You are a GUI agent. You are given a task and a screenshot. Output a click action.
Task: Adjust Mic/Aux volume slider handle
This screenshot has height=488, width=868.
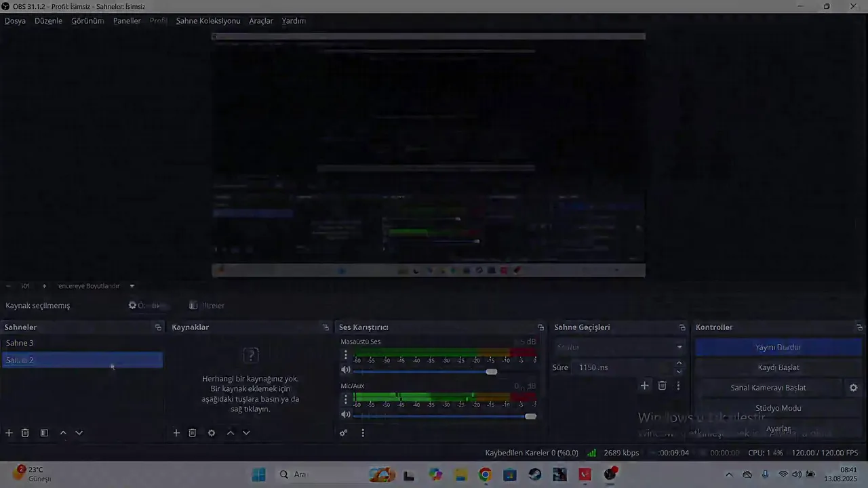(x=530, y=416)
